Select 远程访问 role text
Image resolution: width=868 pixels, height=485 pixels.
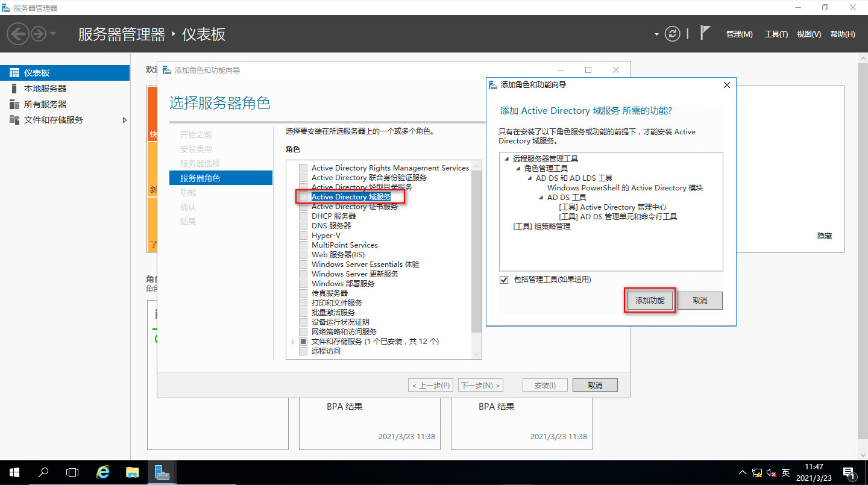[326, 351]
